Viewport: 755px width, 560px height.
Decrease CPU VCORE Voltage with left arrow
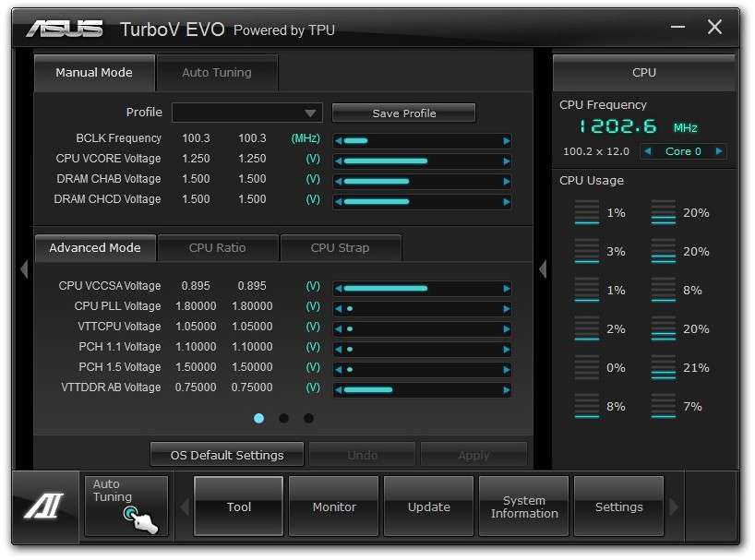click(339, 161)
